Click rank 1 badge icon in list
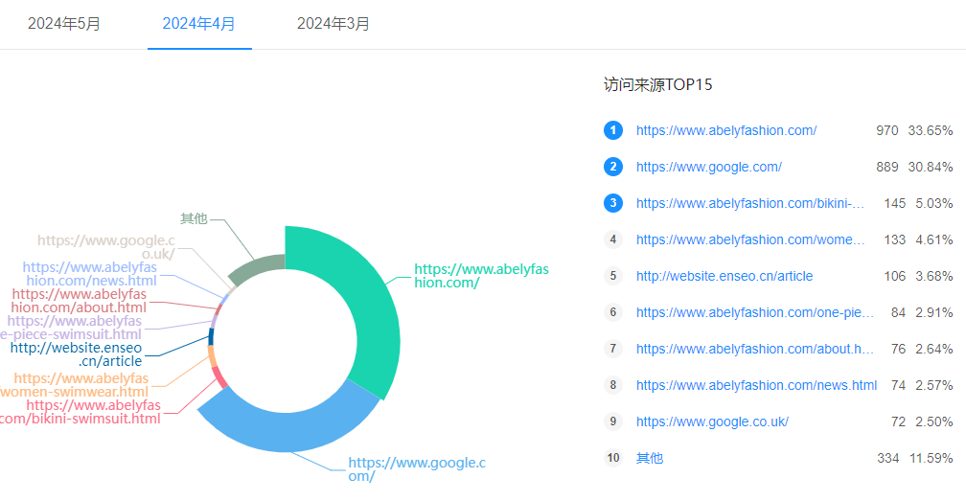This screenshot has height=501, width=966. point(613,130)
